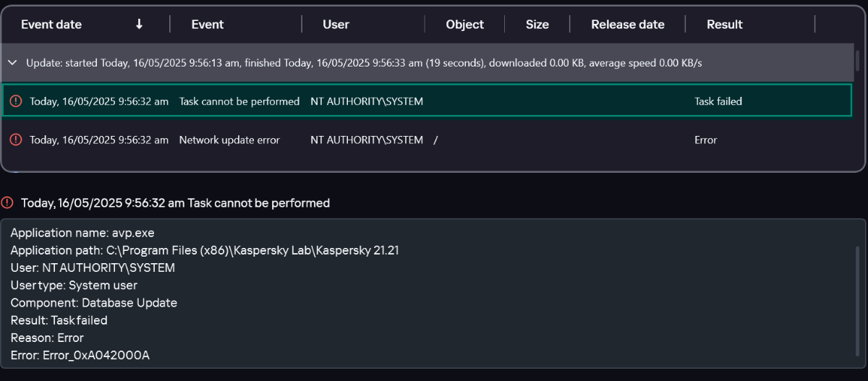Click error icon of Network update error row
The height and width of the screenshot is (381, 868).
(x=17, y=140)
